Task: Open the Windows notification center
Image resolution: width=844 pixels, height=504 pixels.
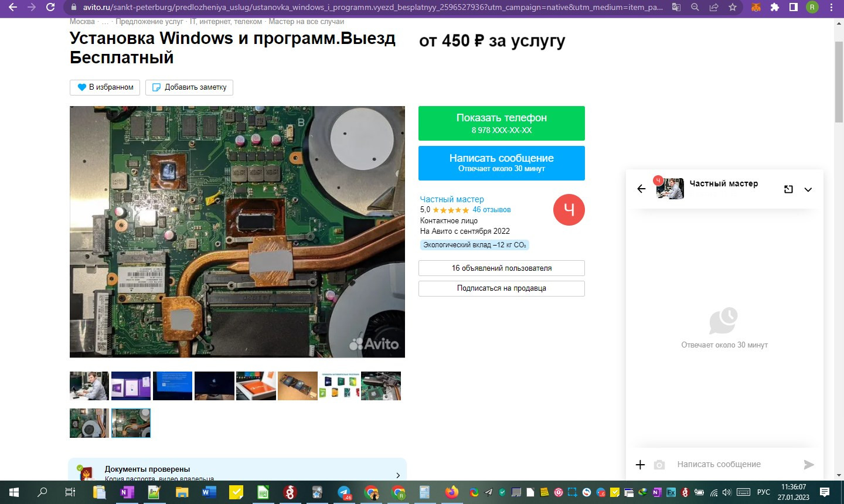Action: [825, 492]
